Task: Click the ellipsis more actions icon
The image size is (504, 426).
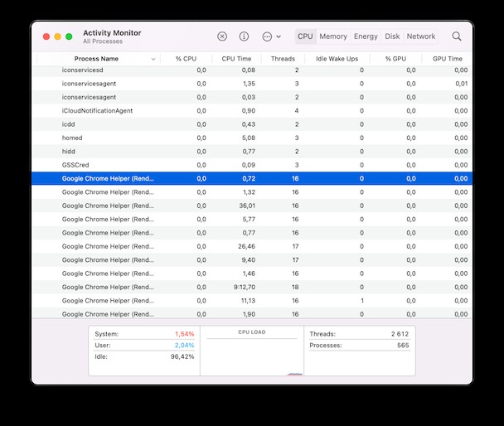Action: click(x=267, y=36)
